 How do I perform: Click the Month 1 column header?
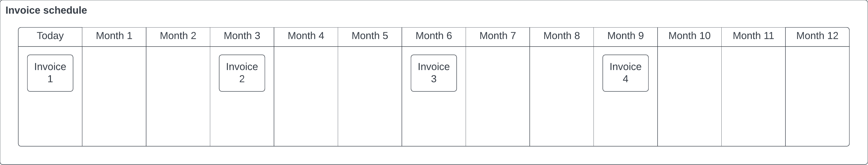point(114,37)
